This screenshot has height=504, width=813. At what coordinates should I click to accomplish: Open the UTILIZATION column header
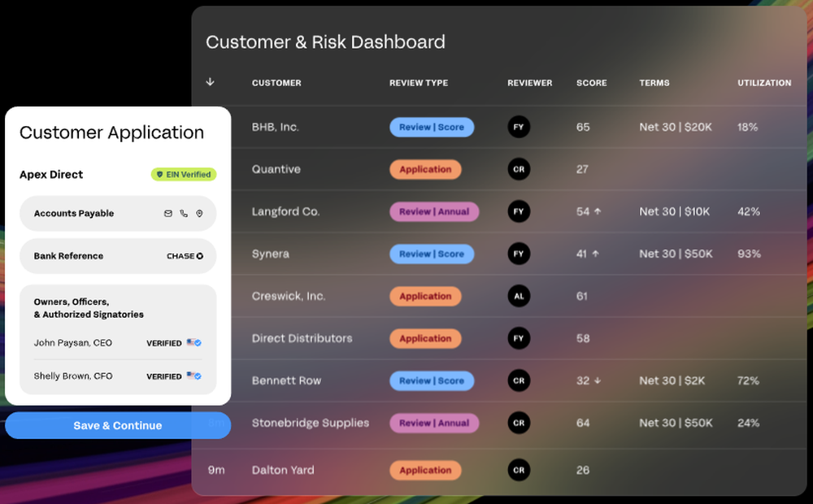coord(764,83)
